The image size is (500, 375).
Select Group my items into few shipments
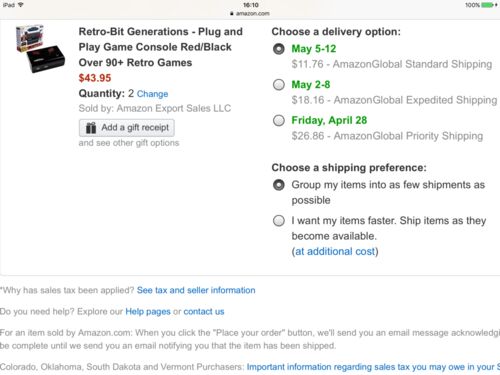[x=279, y=185]
